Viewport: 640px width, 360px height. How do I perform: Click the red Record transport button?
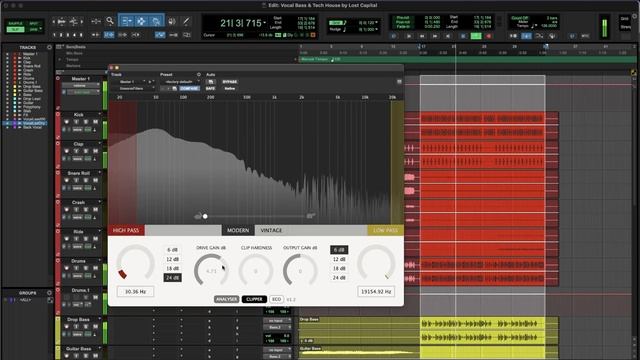pos(489,36)
